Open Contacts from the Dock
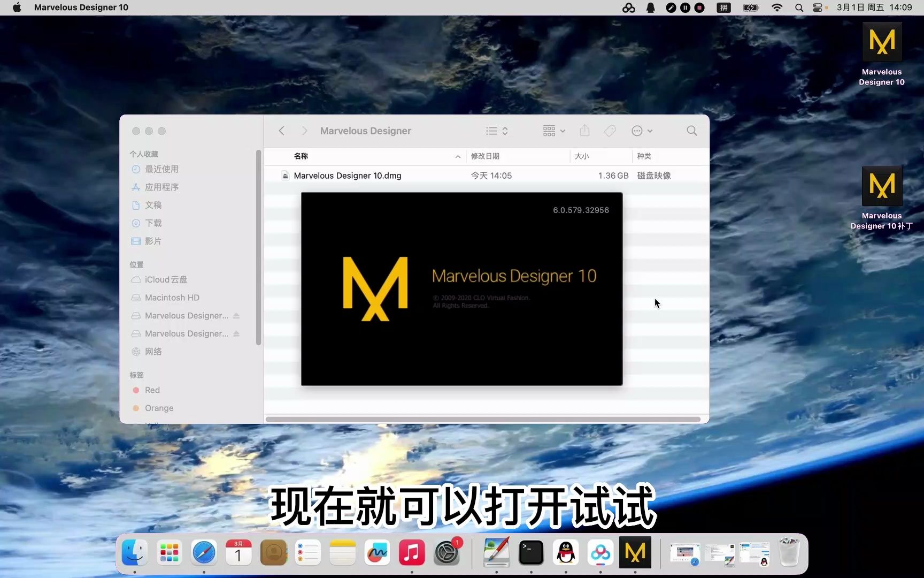Image resolution: width=924 pixels, height=578 pixels. tap(273, 553)
